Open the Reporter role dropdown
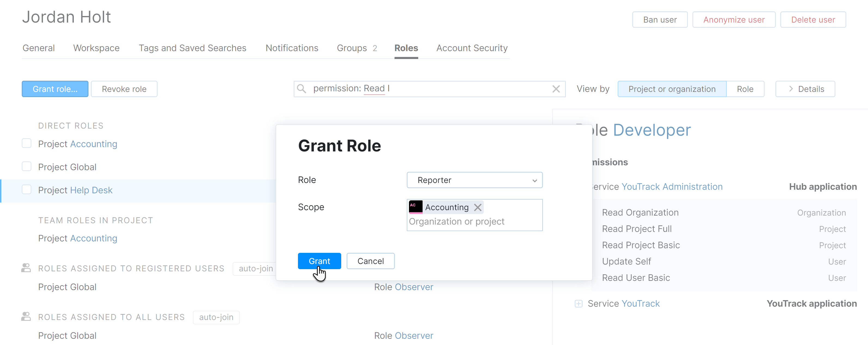868x345 pixels. 475,180
